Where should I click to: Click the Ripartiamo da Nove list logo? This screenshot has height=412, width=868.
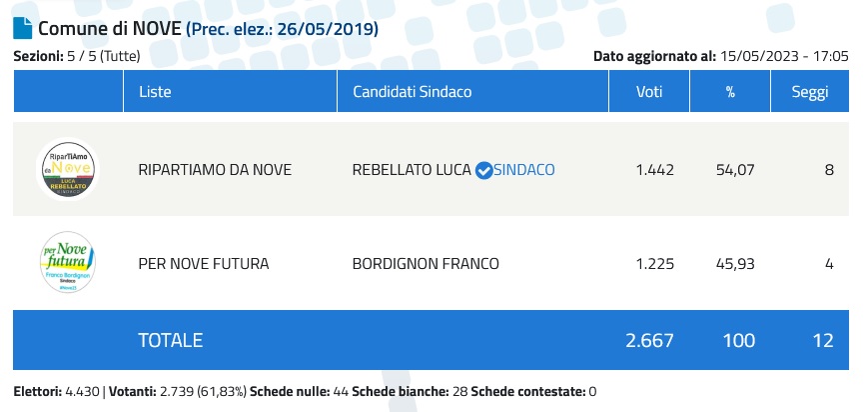click(68, 169)
